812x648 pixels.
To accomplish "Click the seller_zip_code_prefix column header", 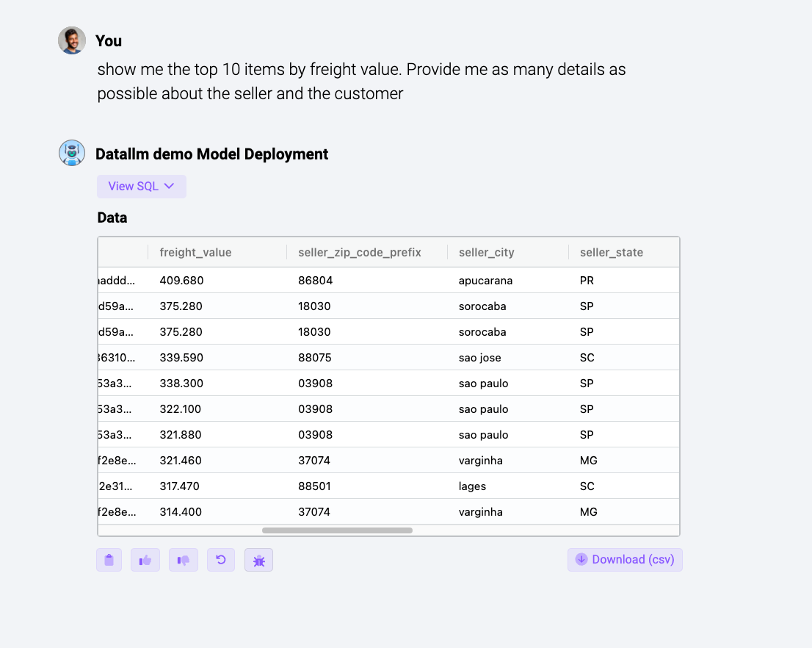I will [x=360, y=253].
